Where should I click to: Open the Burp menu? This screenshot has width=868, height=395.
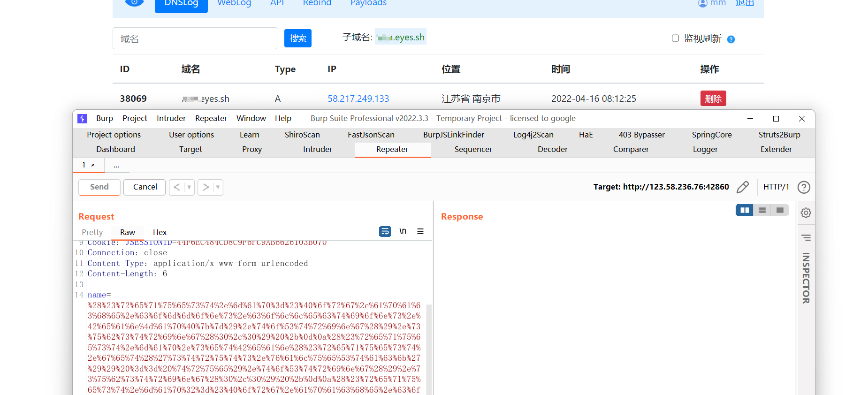coord(105,118)
